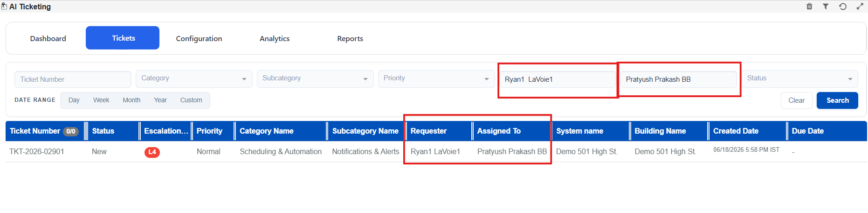
Task: Click the refresh icon in the header
Action: tap(843, 7)
